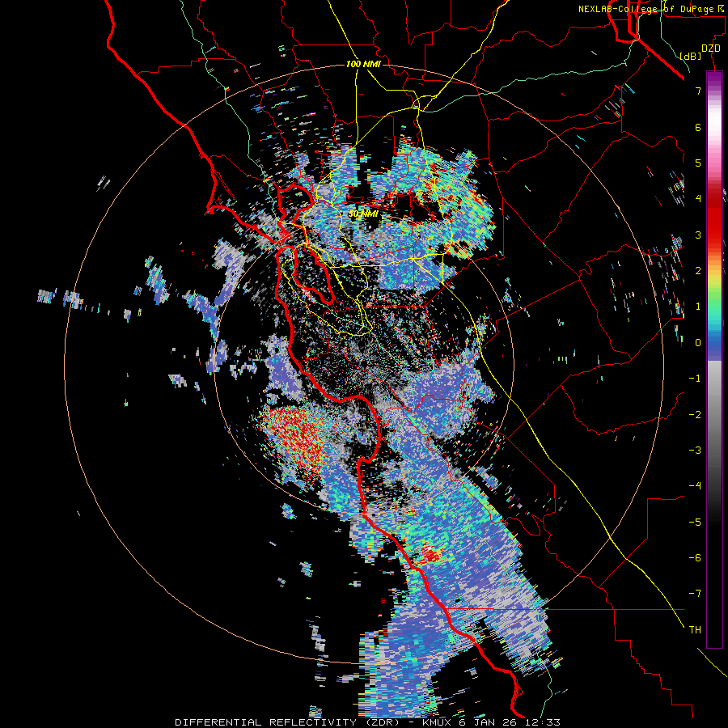728x728 pixels.
Task: Click the '-3' value on color scale
Action: coord(695,451)
